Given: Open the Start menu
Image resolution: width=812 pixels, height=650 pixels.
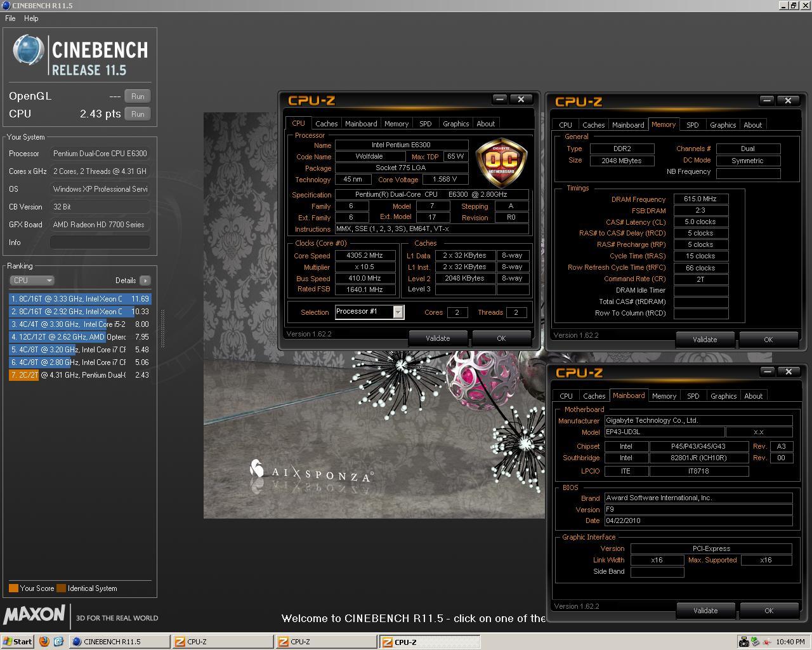Looking at the screenshot, I should coord(18,642).
